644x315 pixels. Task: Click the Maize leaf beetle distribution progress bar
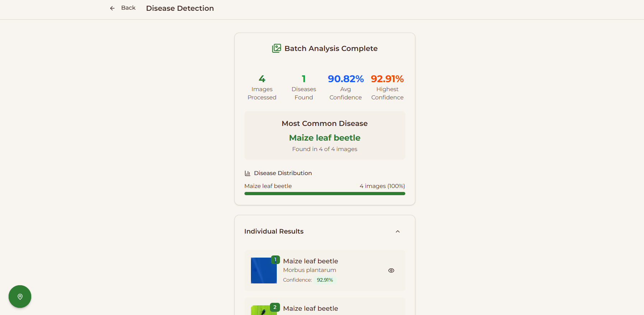(x=325, y=193)
